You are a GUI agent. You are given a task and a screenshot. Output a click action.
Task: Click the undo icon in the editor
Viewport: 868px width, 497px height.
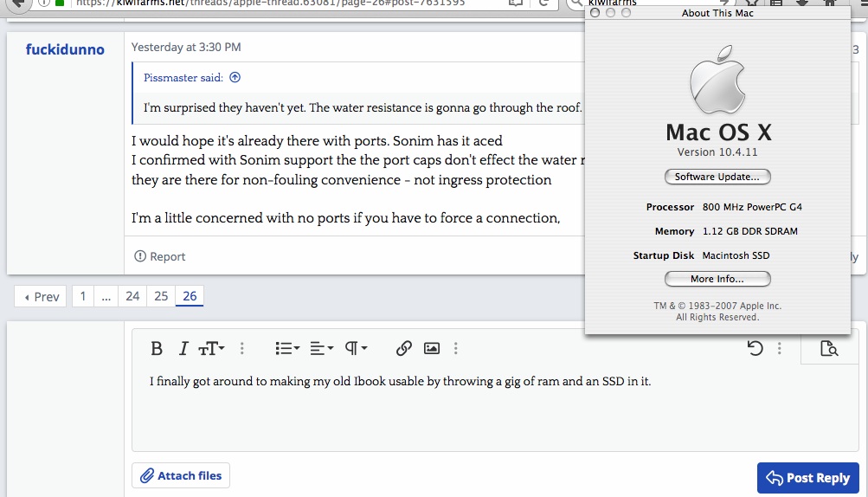pyautogui.click(x=755, y=348)
